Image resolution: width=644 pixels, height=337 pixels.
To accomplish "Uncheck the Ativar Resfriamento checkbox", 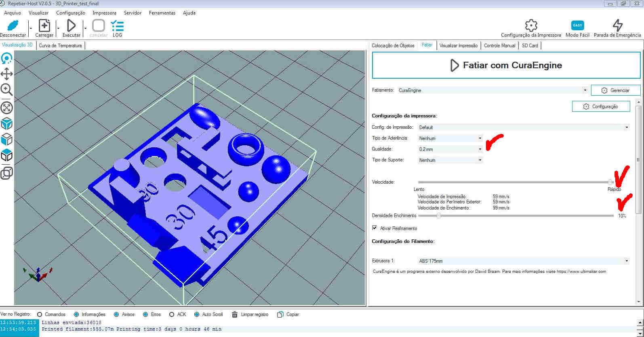I will (375, 228).
